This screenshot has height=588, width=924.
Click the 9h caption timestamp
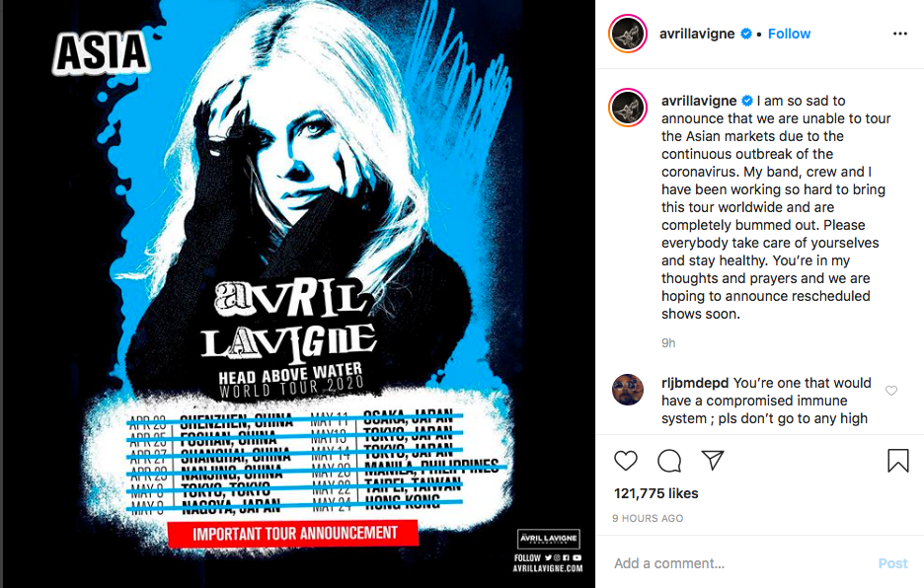(668, 343)
